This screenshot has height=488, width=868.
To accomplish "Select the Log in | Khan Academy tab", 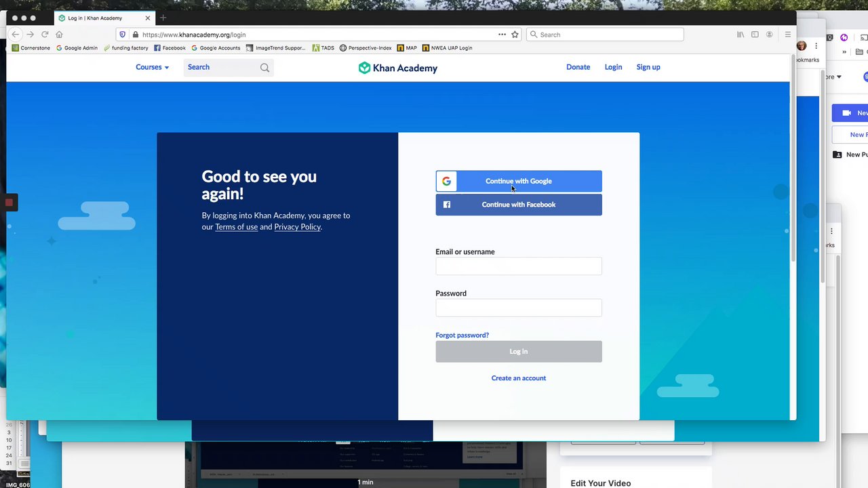I will point(104,18).
